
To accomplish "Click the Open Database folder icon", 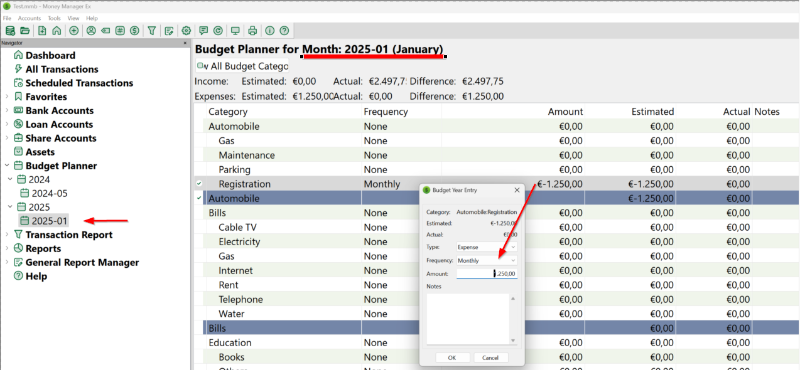I will (x=24, y=31).
